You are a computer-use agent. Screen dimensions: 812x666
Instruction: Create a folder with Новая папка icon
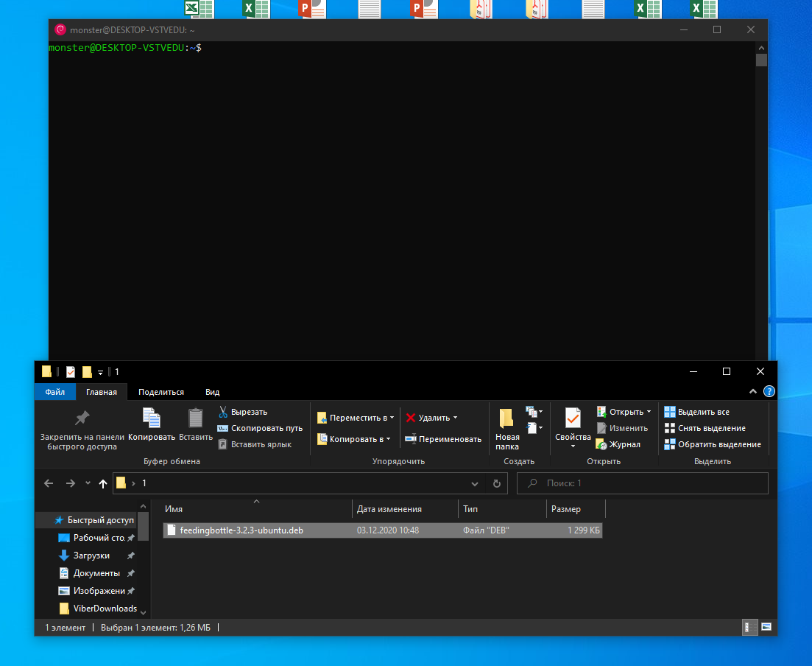point(506,418)
